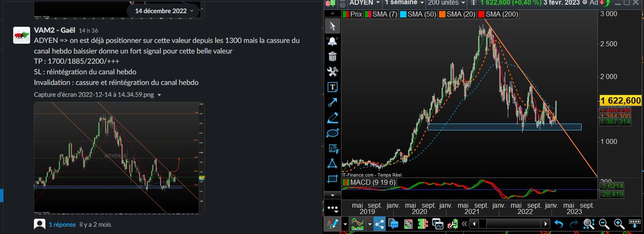Open the chat comments icon

click(393, 224)
